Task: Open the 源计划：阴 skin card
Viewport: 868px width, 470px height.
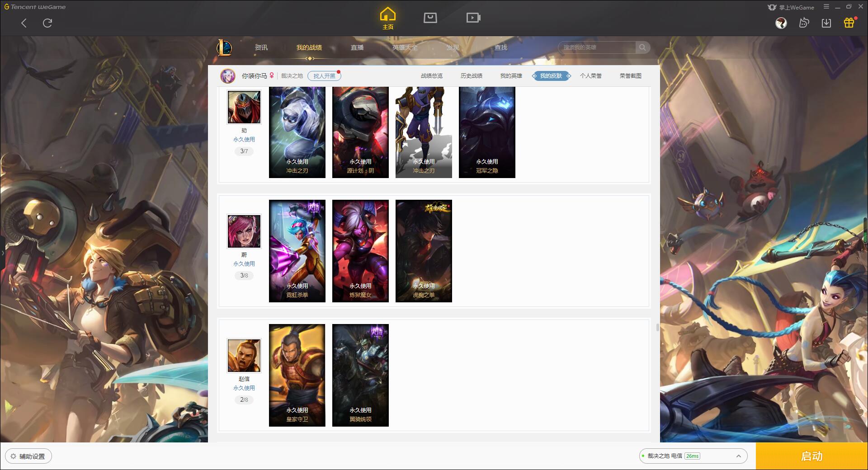Action: pyautogui.click(x=360, y=132)
